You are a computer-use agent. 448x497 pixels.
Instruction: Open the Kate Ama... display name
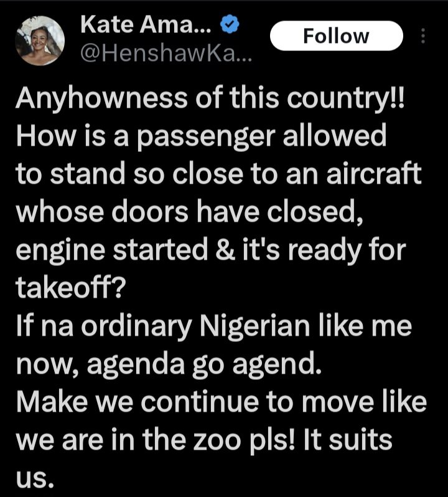147,27
